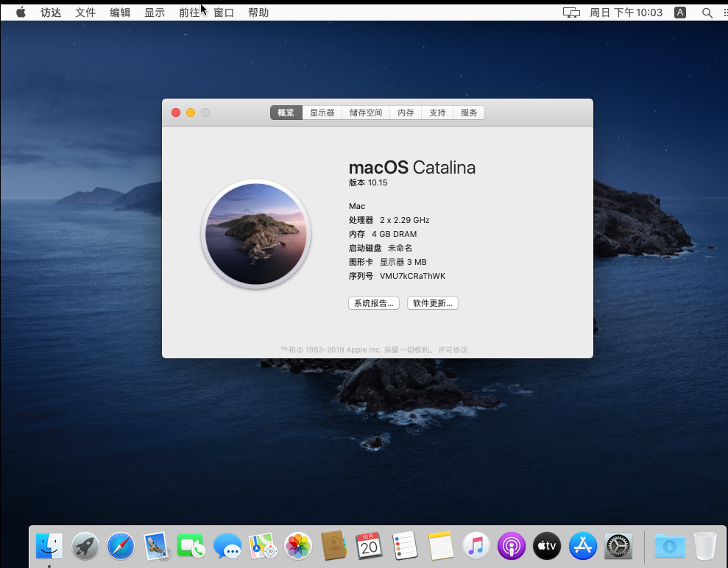The height and width of the screenshot is (568, 728).
Task: Minimize window with yellow button
Action: click(x=191, y=113)
